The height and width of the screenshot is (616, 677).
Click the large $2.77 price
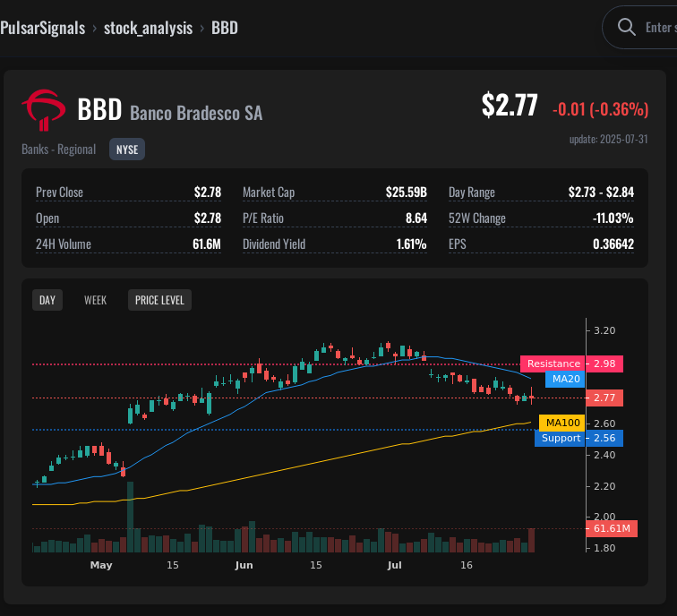pyautogui.click(x=510, y=106)
